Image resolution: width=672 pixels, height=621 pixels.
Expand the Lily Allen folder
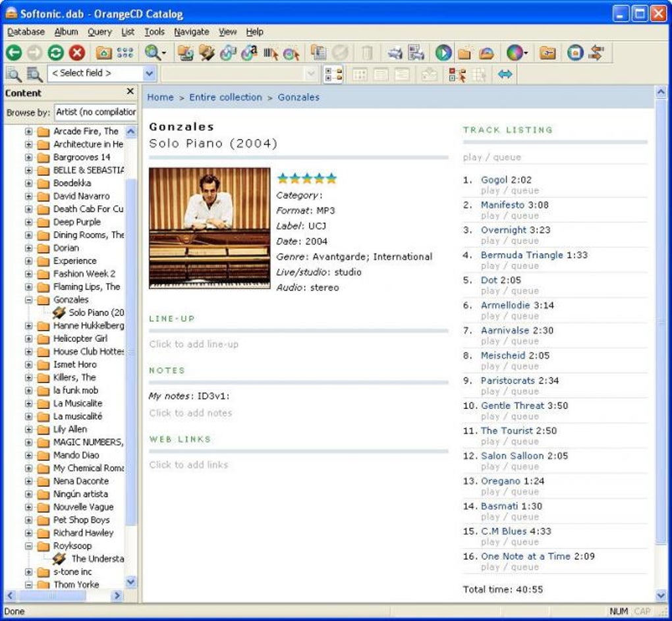click(x=29, y=429)
